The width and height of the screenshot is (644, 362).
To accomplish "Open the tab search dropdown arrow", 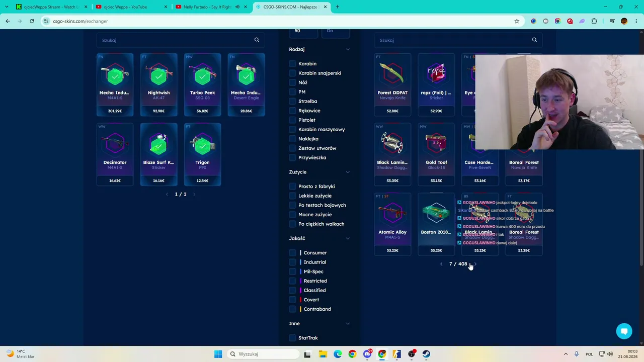I will [6, 7].
